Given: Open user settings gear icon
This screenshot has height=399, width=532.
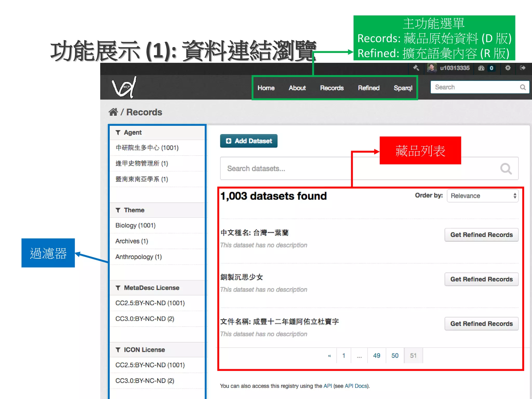Looking at the screenshot, I should click(x=508, y=68).
